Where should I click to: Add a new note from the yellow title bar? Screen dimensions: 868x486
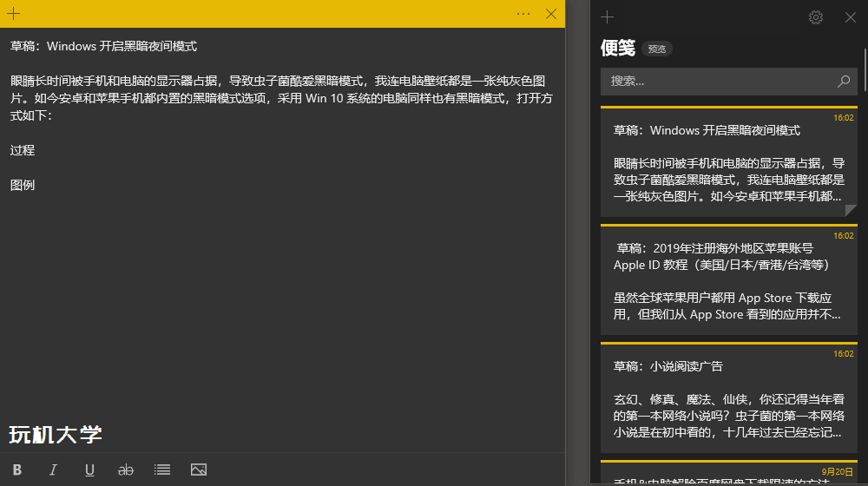(14, 14)
